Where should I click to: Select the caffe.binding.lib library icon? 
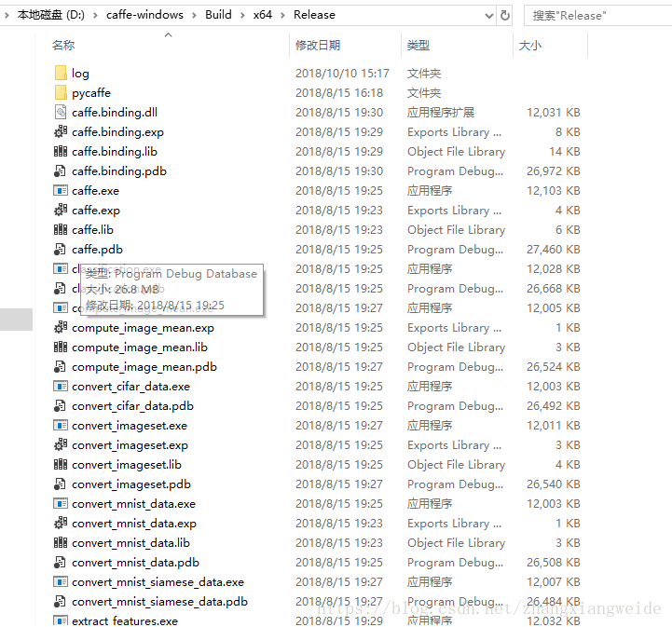tap(61, 151)
